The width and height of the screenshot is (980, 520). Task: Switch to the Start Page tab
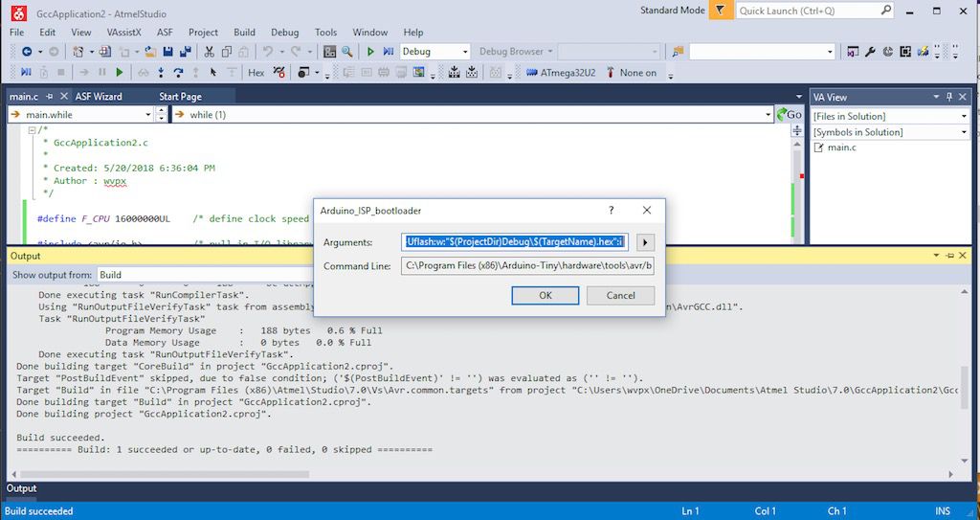[x=181, y=97]
